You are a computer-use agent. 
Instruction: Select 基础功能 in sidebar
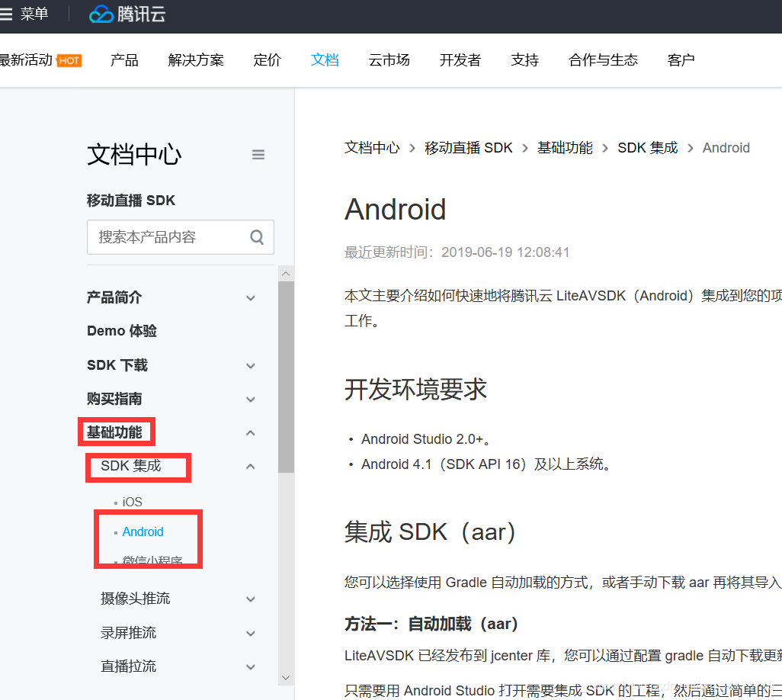(x=114, y=432)
